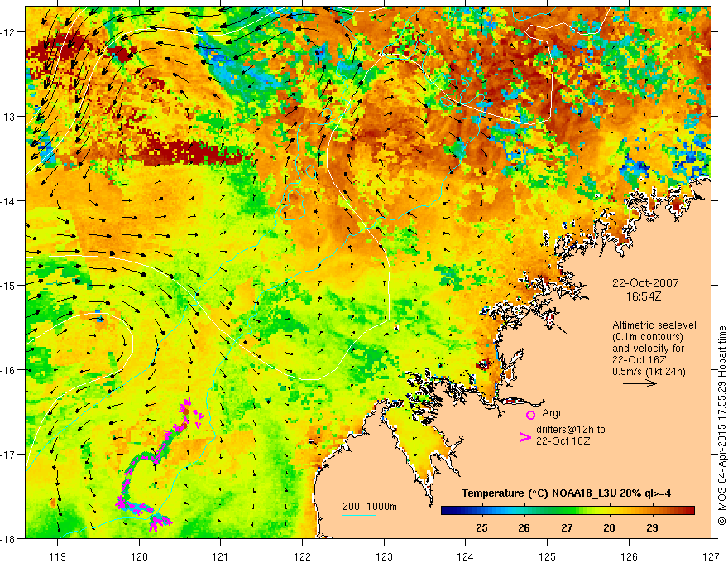Click the latitude axis label -13
Viewport: 728px width, 563px height.
coord(8,116)
